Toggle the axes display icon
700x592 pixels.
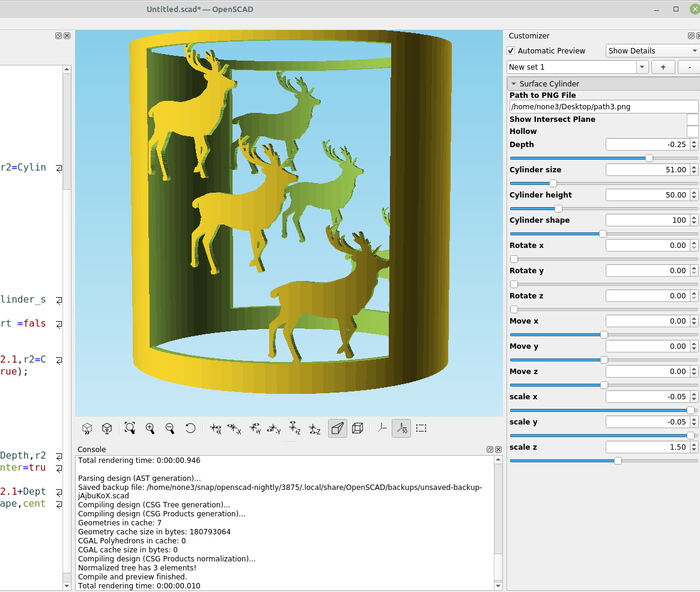click(382, 428)
